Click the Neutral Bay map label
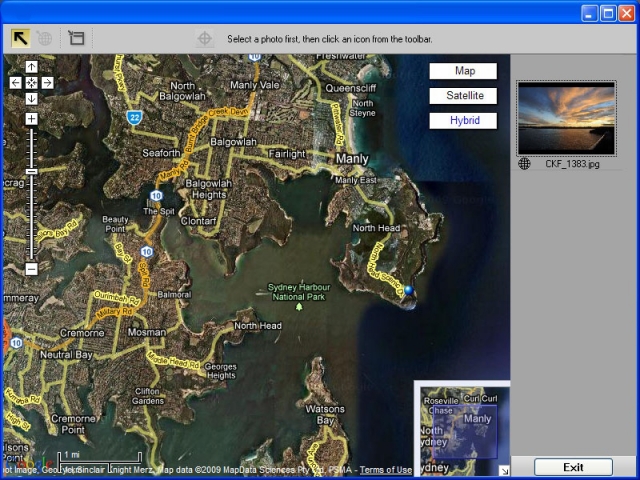The image size is (640, 480). point(66,355)
